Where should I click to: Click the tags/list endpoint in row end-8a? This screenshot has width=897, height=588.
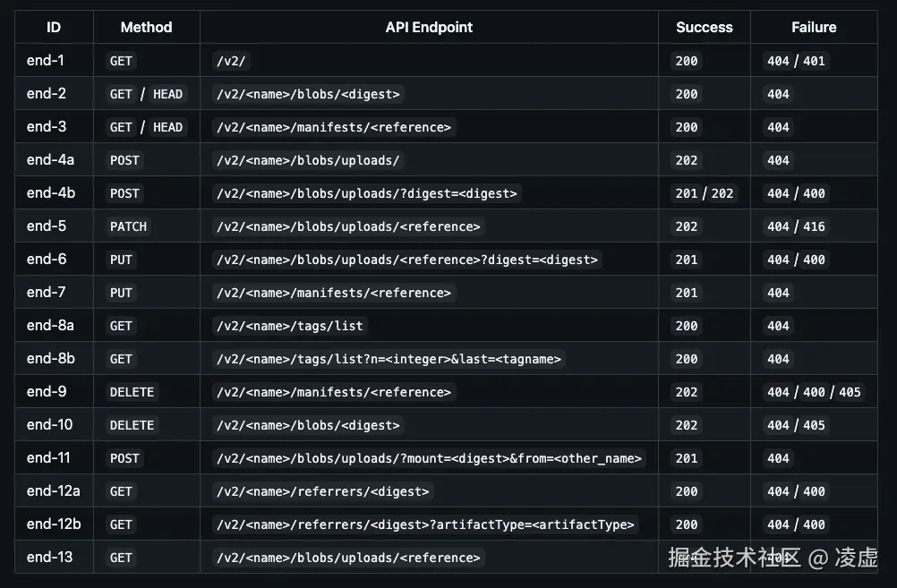coord(289,326)
